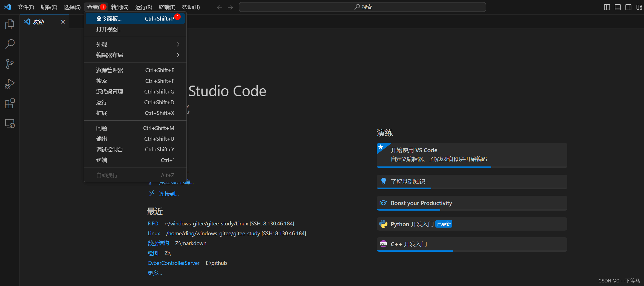Click the C++ logo icon
The width and height of the screenshot is (644, 286).
pos(383,244)
